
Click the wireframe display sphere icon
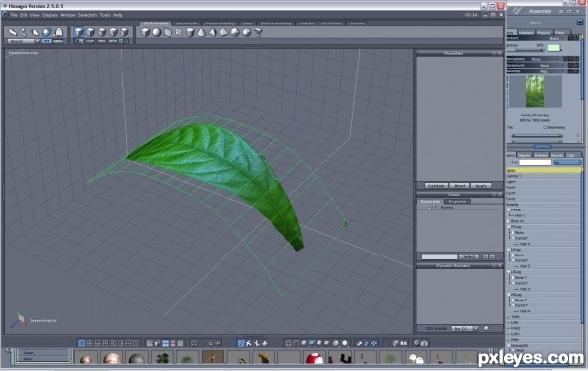coord(288,343)
